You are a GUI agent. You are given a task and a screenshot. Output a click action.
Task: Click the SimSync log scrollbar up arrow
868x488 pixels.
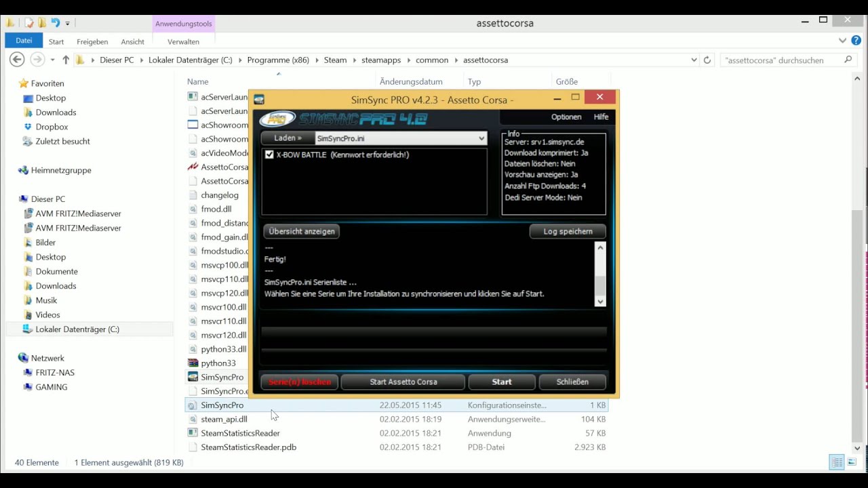pyautogui.click(x=600, y=248)
